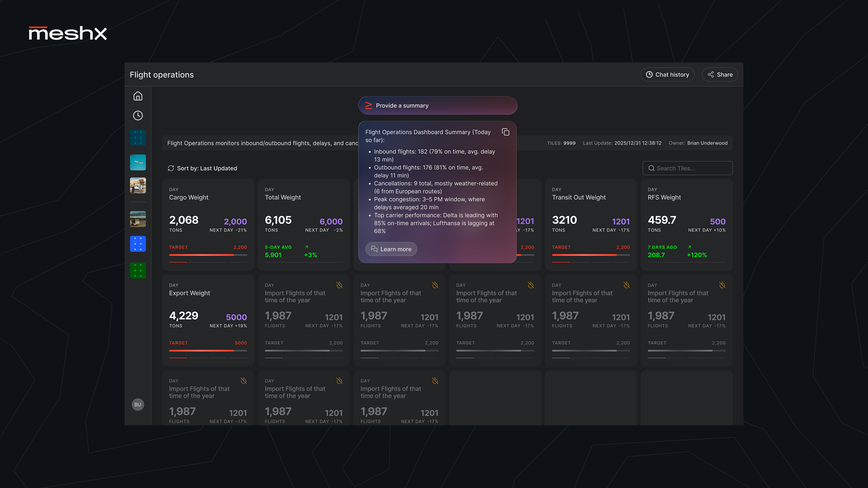Open the Home icon in the sidebar
Viewport: 868px width, 488px height.
coord(138,96)
